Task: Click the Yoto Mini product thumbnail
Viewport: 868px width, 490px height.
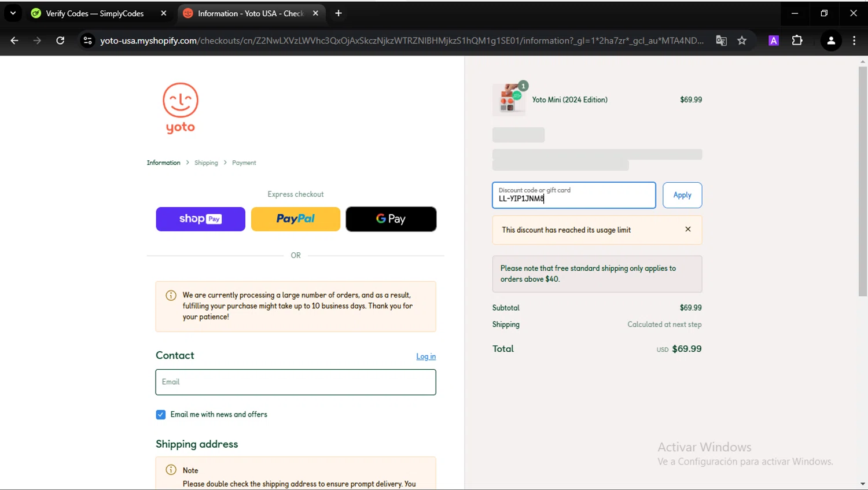Action: click(509, 100)
